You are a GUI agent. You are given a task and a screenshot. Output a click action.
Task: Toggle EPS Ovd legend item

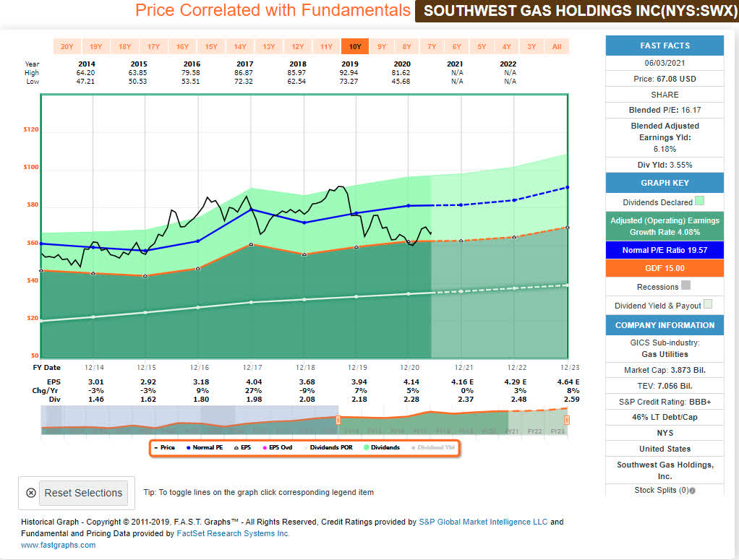click(x=278, y=447)
